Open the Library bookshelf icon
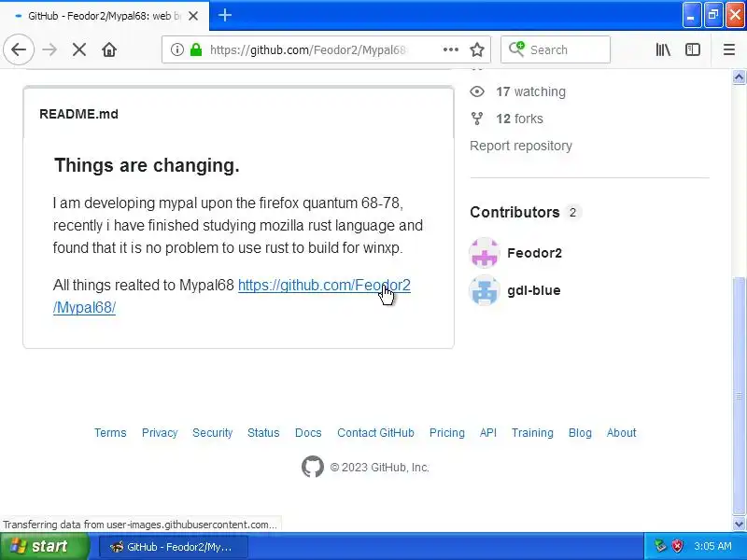Viewport: 747px width, 560px height. pyautogui.click(x=663, y=49)
